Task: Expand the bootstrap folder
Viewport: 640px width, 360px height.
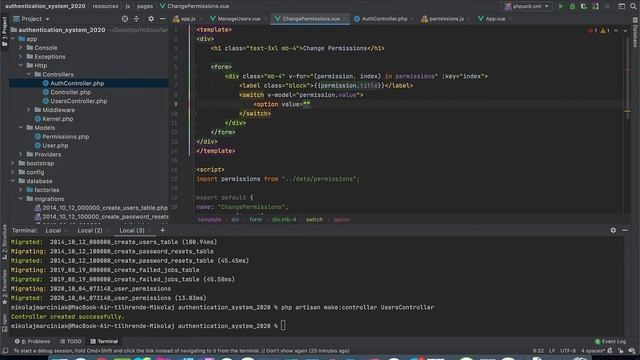Action: [13, 163]
